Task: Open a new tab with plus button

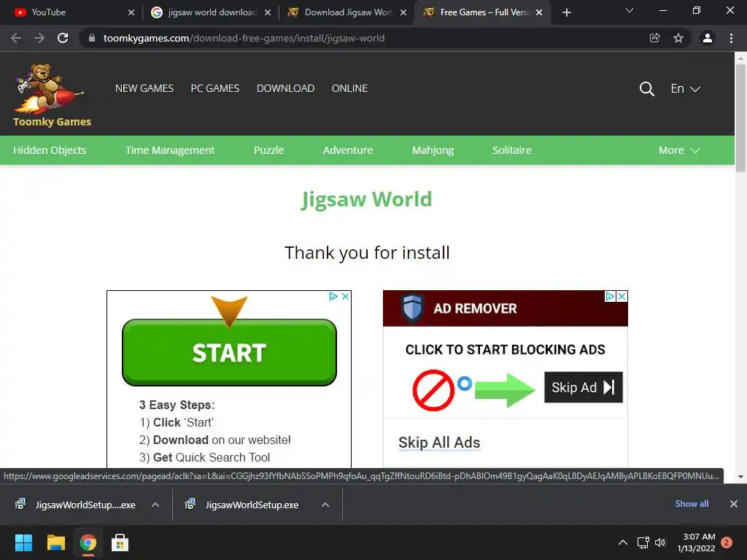Action: coord(566,12)
